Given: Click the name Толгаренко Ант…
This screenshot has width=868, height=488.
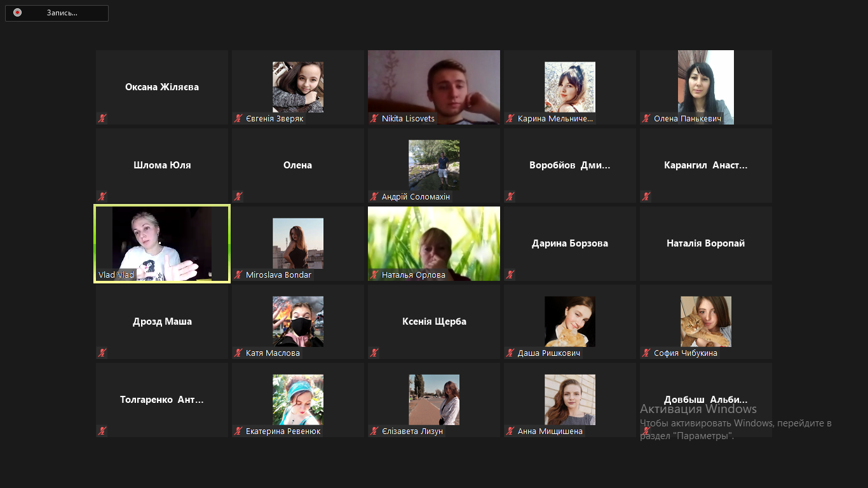Looking at the screenshot, I should pos(162,400).
